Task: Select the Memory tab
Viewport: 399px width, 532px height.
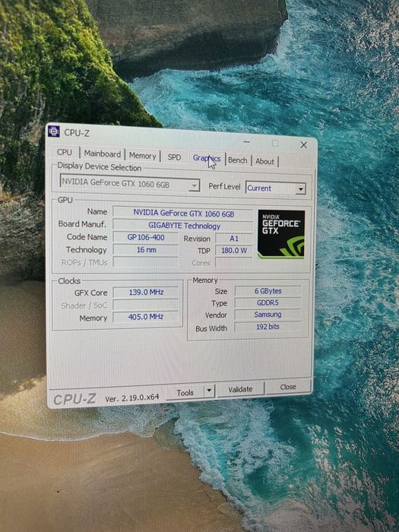Action: [x=143, y=156]
